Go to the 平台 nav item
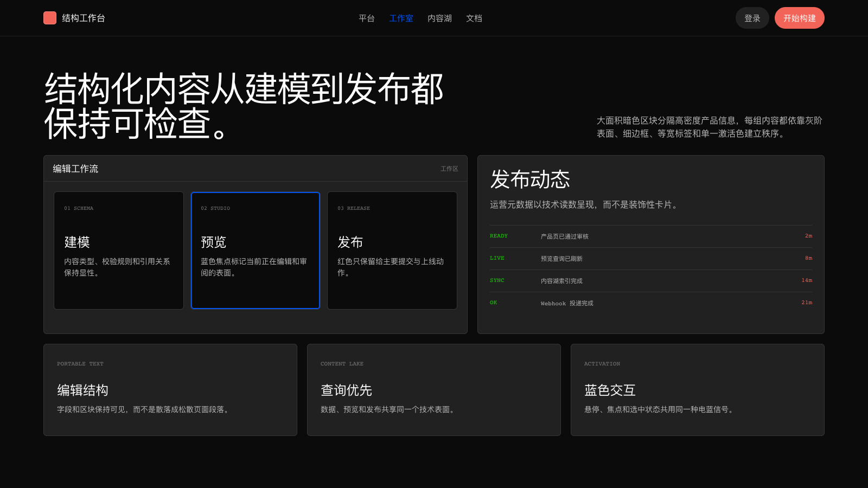The height and width of the screenshot is (488, 868). click(x=367, y=18)
